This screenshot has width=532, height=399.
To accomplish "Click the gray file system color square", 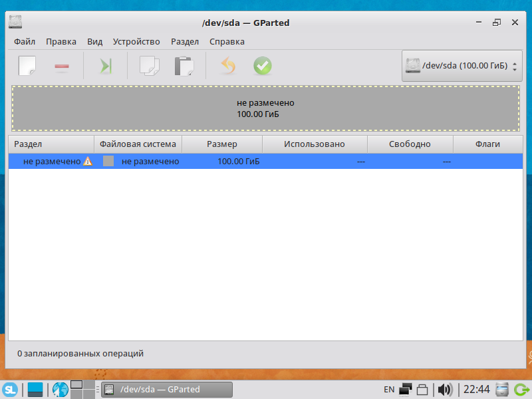I will [108, 161].
